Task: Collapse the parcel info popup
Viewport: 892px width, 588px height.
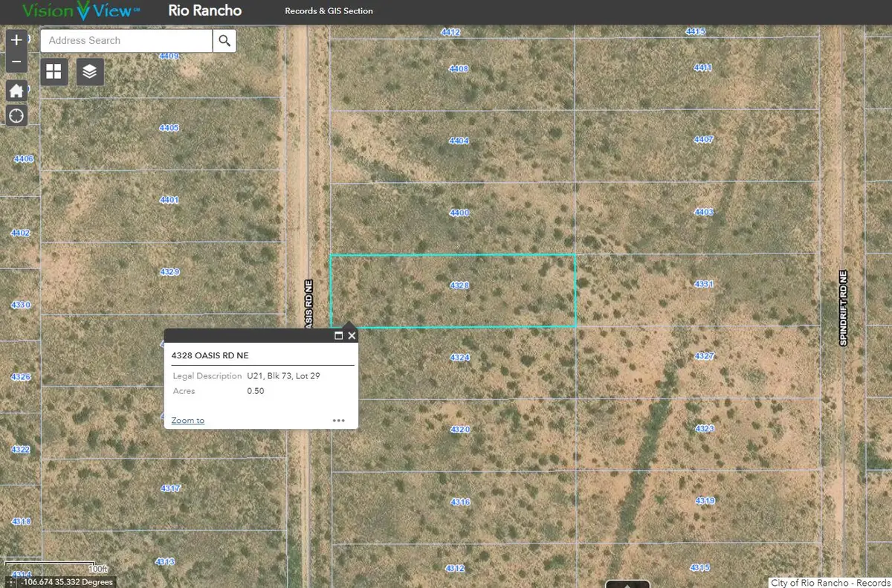Action: click(x=340, y=335)
